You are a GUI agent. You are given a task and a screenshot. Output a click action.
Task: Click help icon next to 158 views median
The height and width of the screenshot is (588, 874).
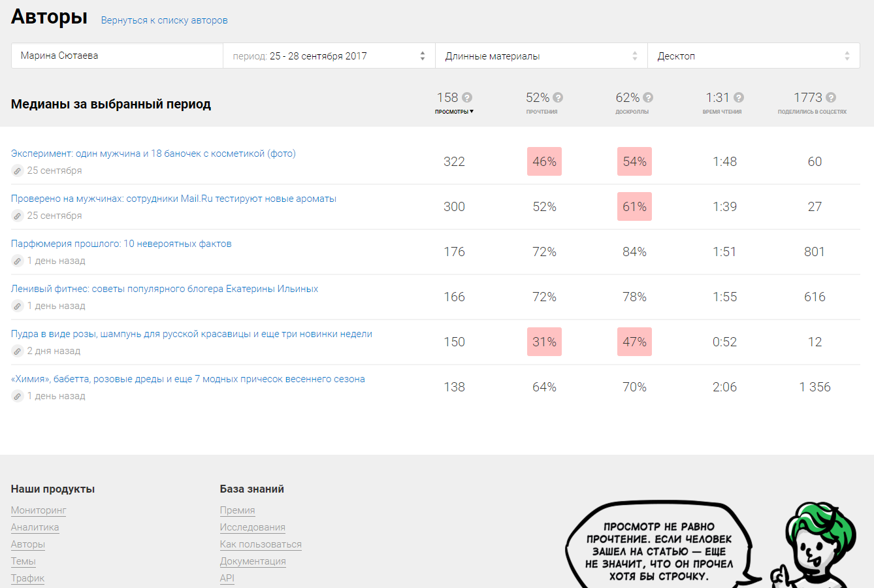[x=467, y=97]
